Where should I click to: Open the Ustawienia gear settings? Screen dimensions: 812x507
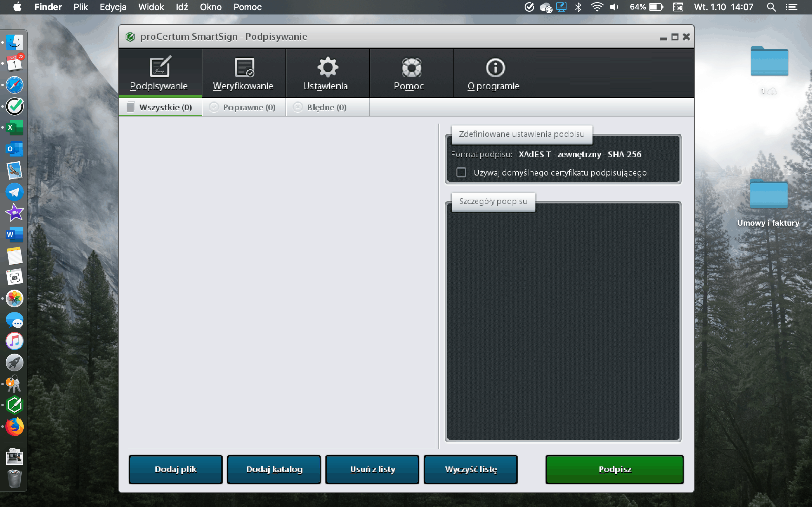(x=327, y=67)
